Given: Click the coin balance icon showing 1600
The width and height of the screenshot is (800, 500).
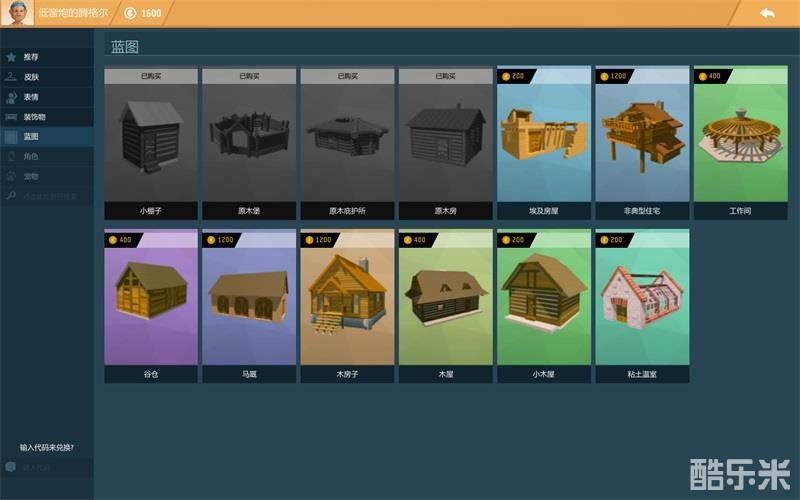Looking at the screenshot, I should [x=130, y=13].
